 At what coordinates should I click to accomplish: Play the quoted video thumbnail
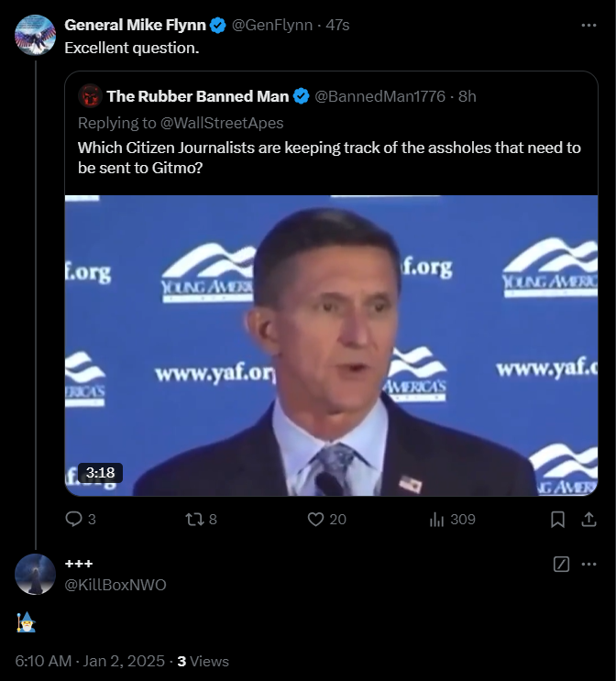pyautogui.click(x=331, y=346)
